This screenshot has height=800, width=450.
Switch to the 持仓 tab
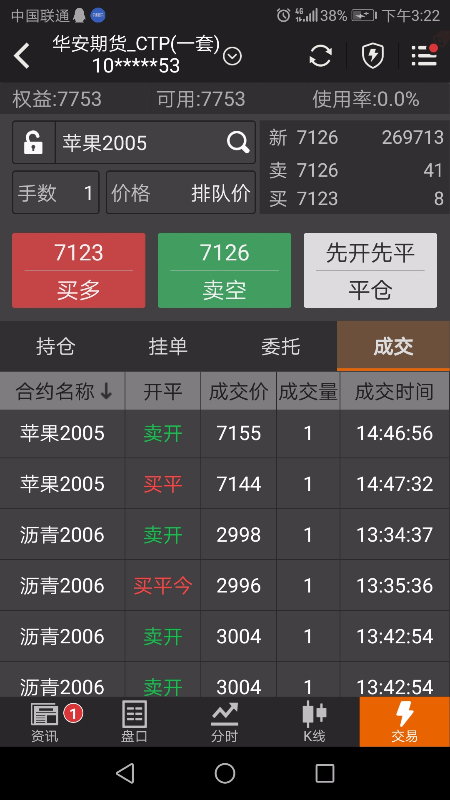point(56,346)
